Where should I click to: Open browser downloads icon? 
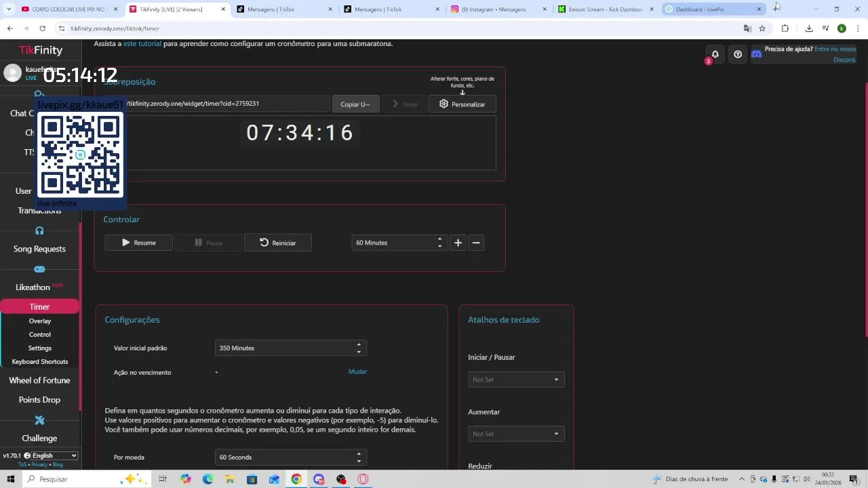[809, 28]
